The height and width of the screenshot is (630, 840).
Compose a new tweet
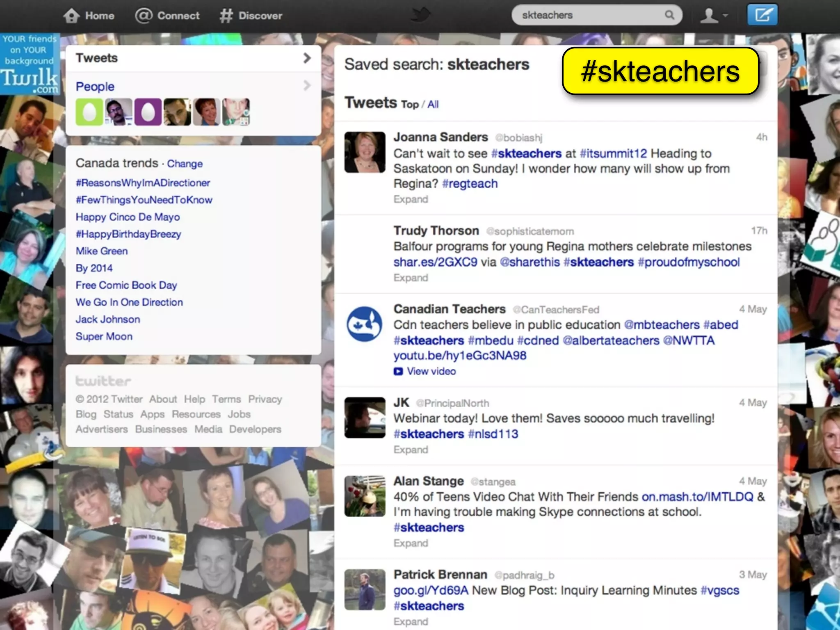coord(762,15)
